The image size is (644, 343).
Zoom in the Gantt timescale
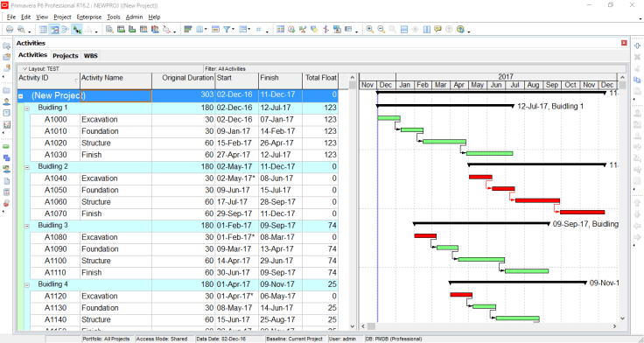click(370, 29)
